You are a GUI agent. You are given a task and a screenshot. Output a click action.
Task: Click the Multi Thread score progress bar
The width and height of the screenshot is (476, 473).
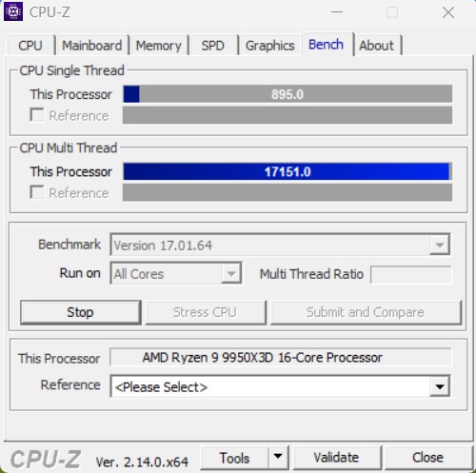tap(288, 171)
